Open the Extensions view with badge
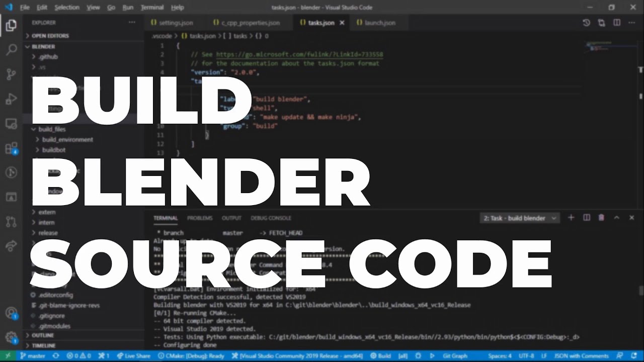 (11, 148)
